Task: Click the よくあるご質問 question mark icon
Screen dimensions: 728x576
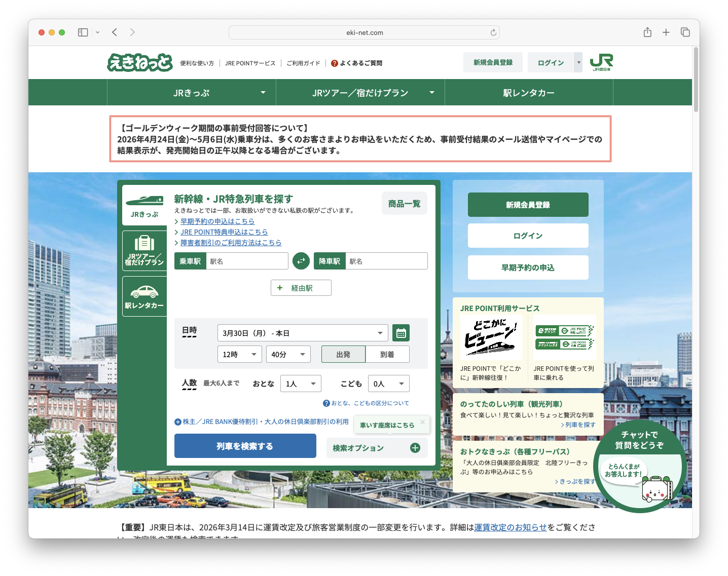Action: pyautogui.click(x=335, y=63)
